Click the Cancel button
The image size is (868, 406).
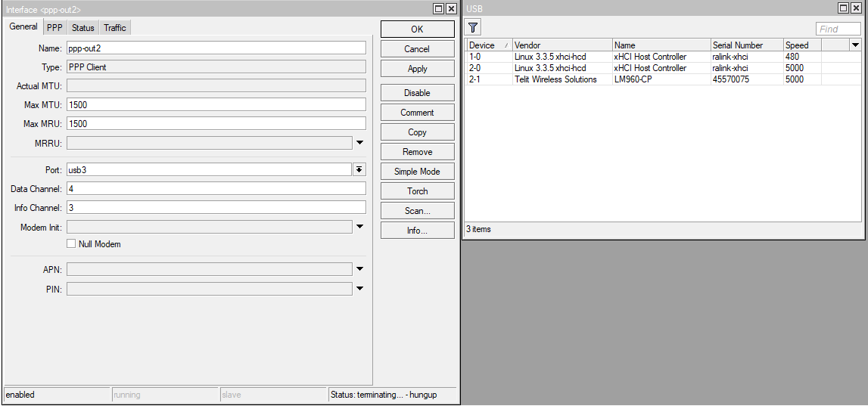tap(418, 49)
